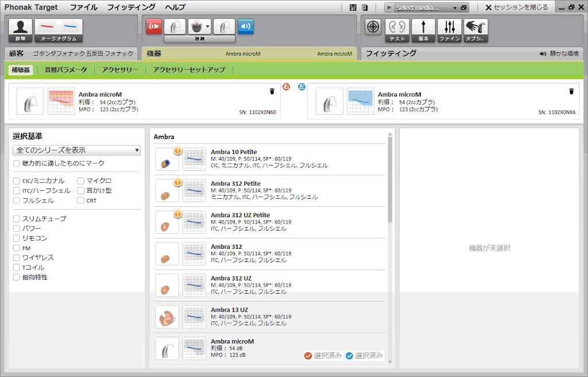Delete the right Ambra microM device with trash icon
The height and width of the screenshot is (377, 588).
coord(272,91)
